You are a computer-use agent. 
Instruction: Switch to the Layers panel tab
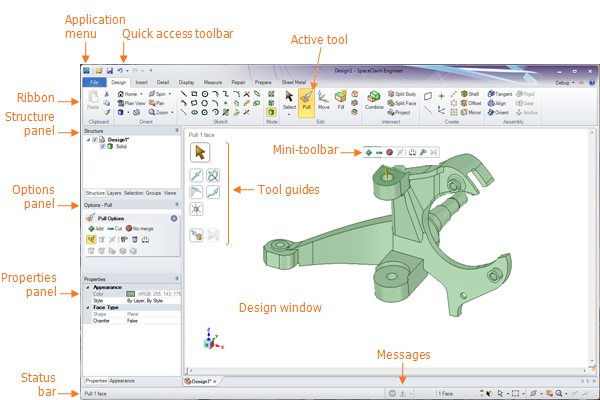(x=114, y=191)
